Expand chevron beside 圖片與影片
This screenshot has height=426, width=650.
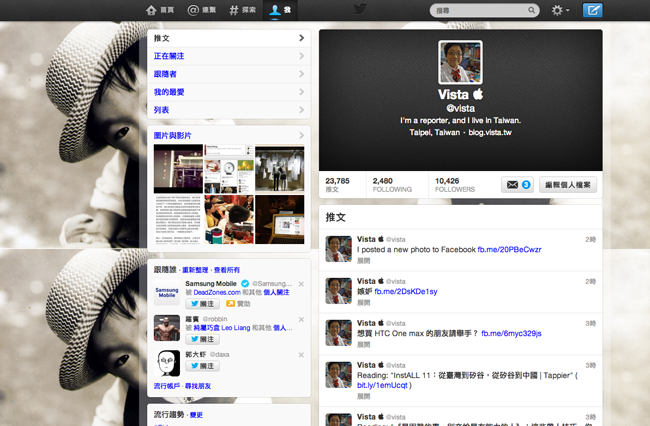pyautogui.click(x=302, y=136)
